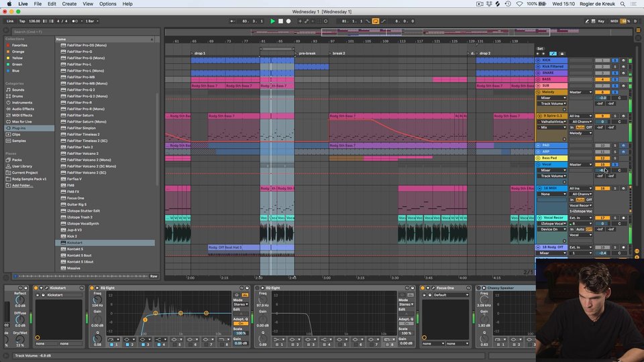The width and height of the screenshot is (644, 362).
Task: Toggle track activator 4 on BASS
Action: pyautogui.click(x=602, y=79)
